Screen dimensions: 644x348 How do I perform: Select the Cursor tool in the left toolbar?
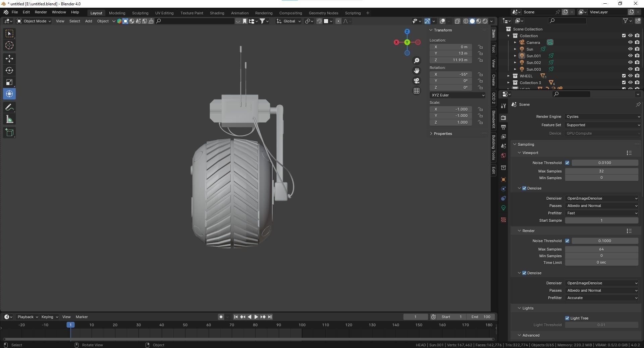coord(9,45)
